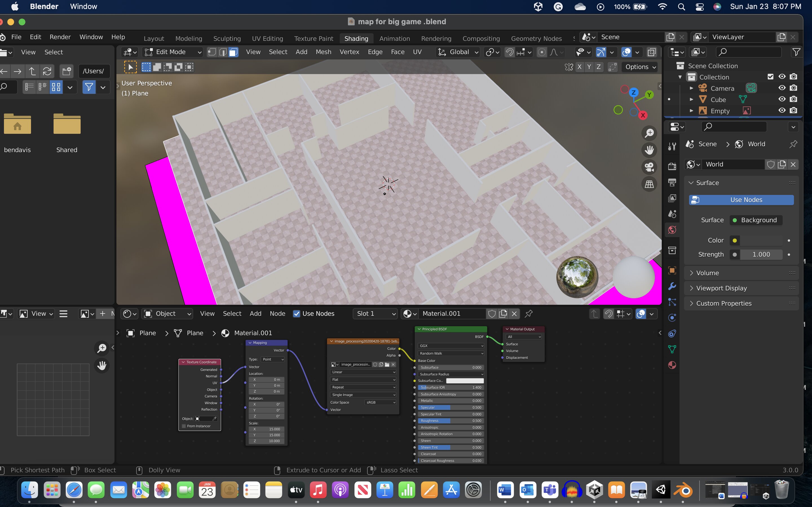This screenshot has height=507, width=812.
Task: Open the Edit Mode dropdown
Action: pos(173,52)
